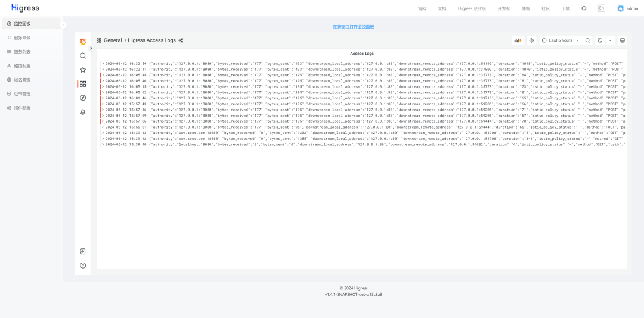Viewport: 644px width, 318px height.
Task: Open the 下载 link
Action: click(565, 8)
